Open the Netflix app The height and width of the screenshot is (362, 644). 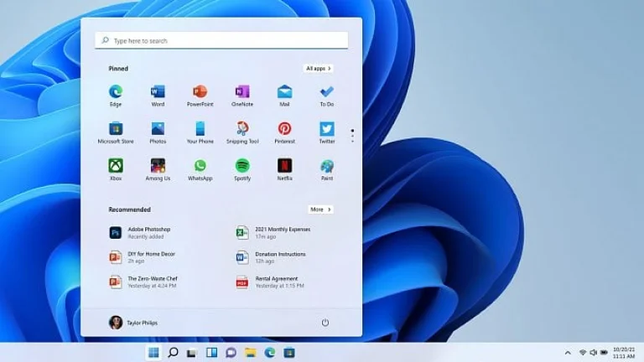[x=284, y=169]
